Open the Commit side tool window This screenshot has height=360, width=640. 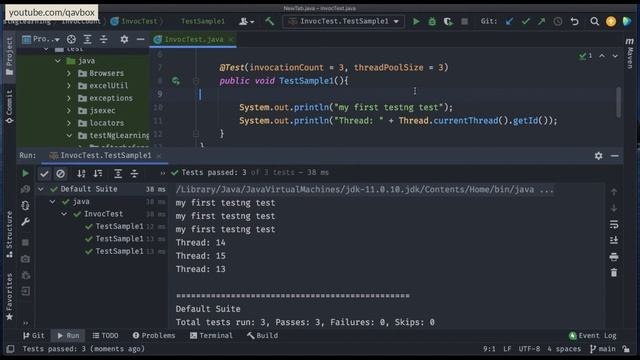9,107
